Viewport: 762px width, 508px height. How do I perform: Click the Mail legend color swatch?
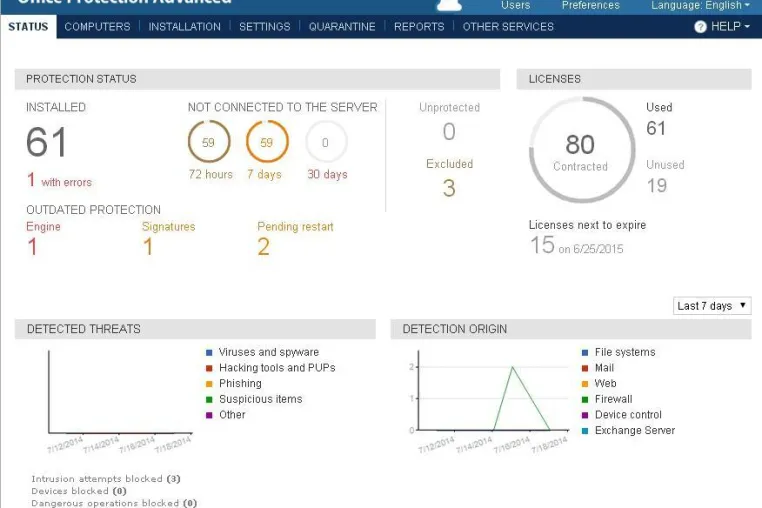(x=585, y=368)
